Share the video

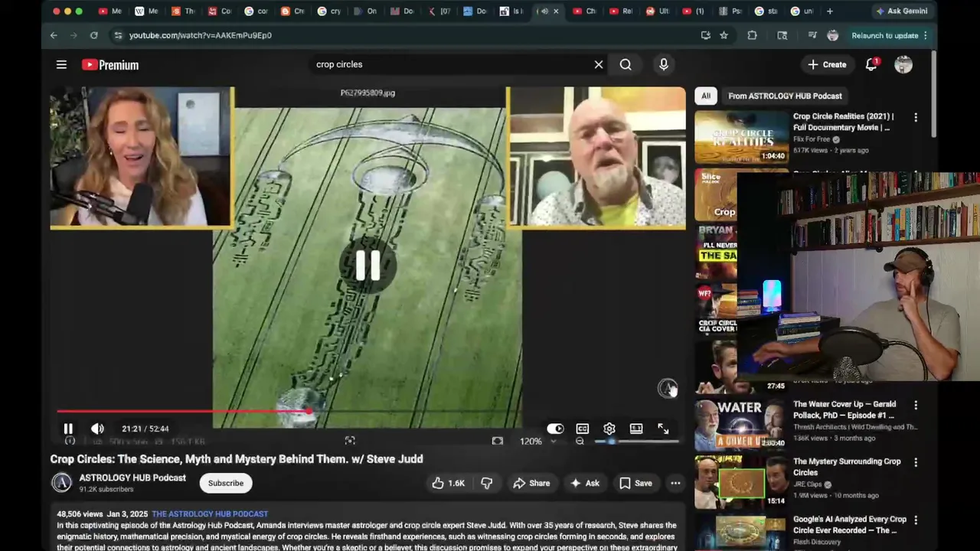click(x=531, y=483)
